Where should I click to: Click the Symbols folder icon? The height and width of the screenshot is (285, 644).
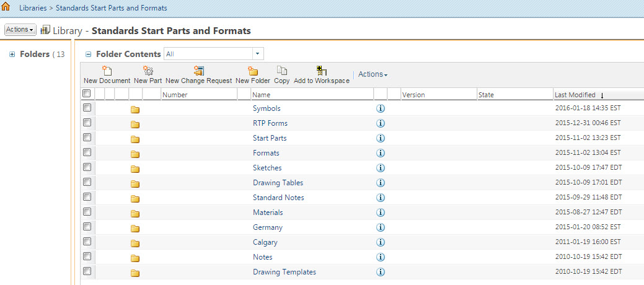coord(135,109)
